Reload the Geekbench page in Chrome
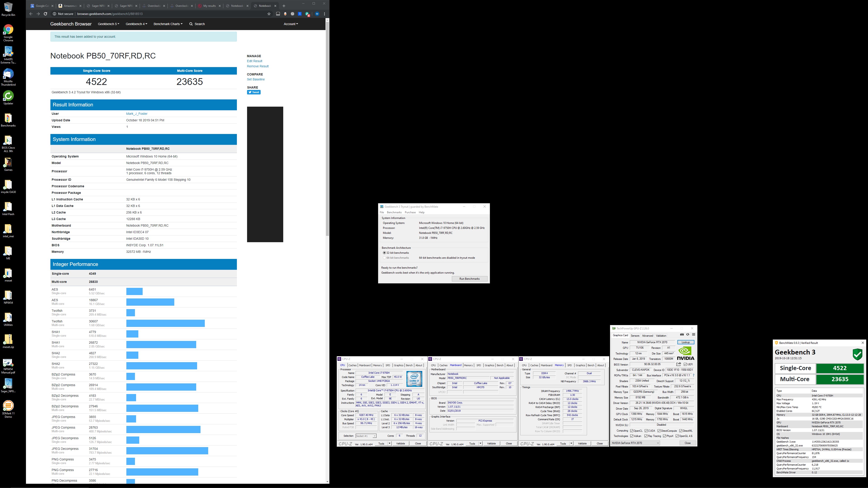Image resolution: width=868 pixels, height=488 pixels. click(45, 14)
